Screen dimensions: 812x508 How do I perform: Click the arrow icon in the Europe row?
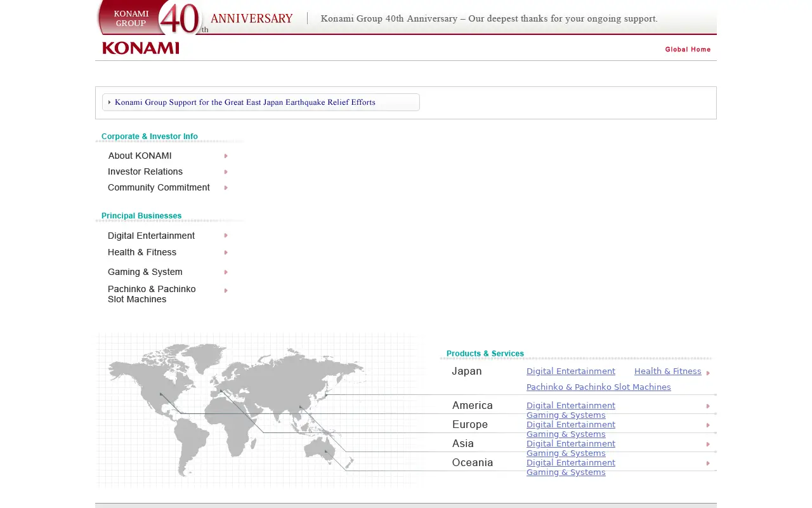point(708,425)
